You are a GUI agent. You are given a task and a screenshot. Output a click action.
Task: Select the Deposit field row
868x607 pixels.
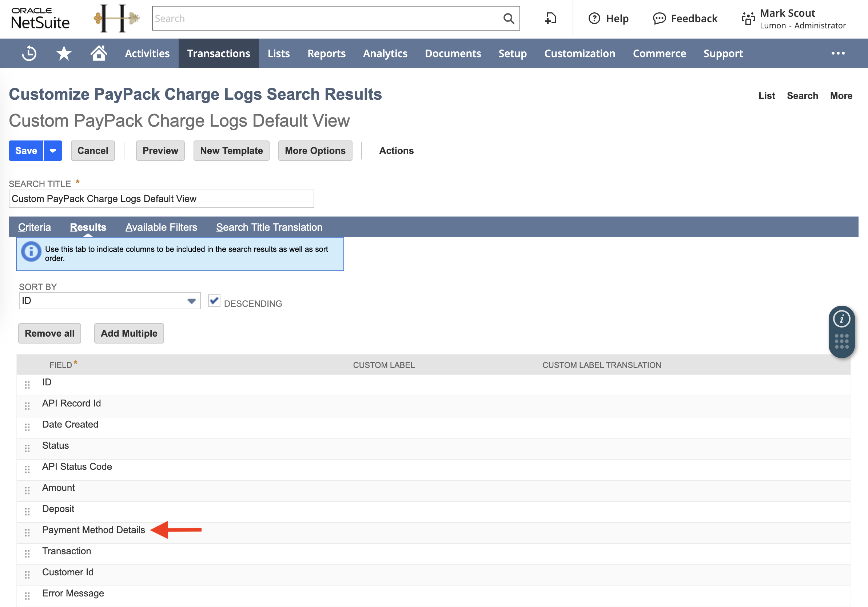433,512
